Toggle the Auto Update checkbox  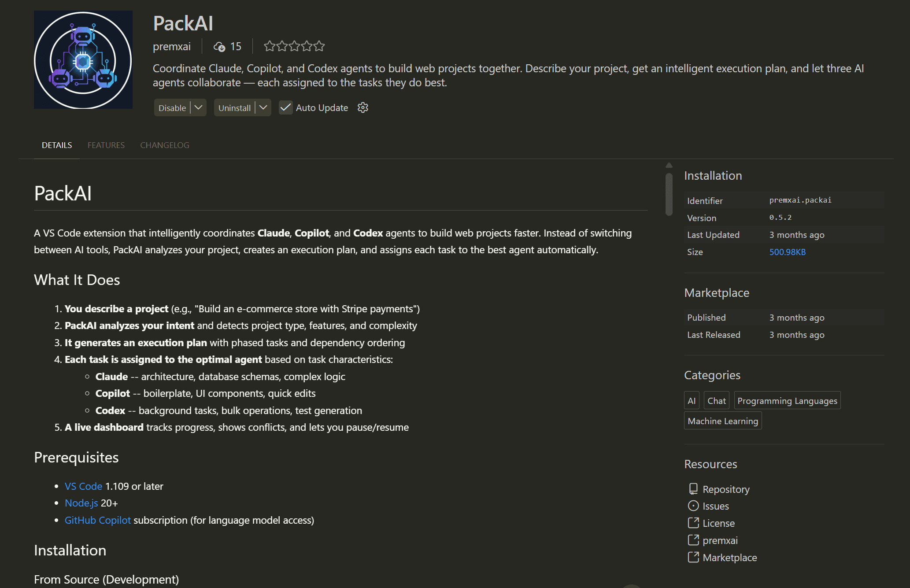click(286, 107)
